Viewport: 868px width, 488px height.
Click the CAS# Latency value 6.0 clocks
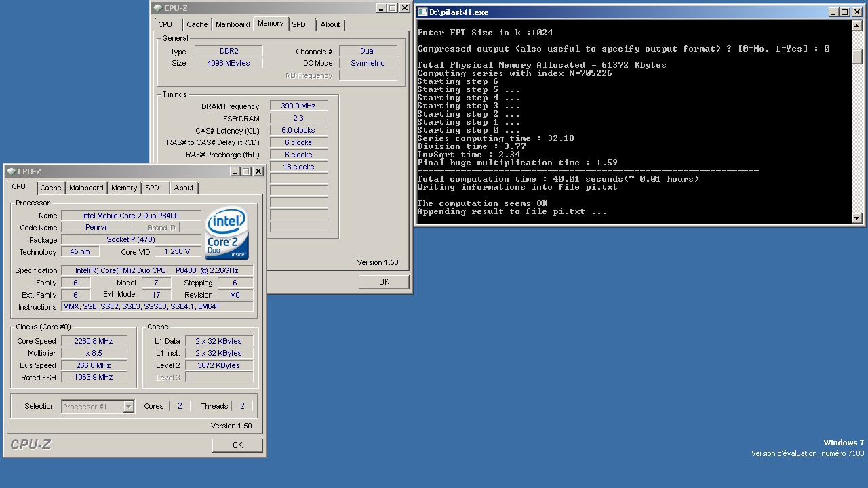point(298,130)
